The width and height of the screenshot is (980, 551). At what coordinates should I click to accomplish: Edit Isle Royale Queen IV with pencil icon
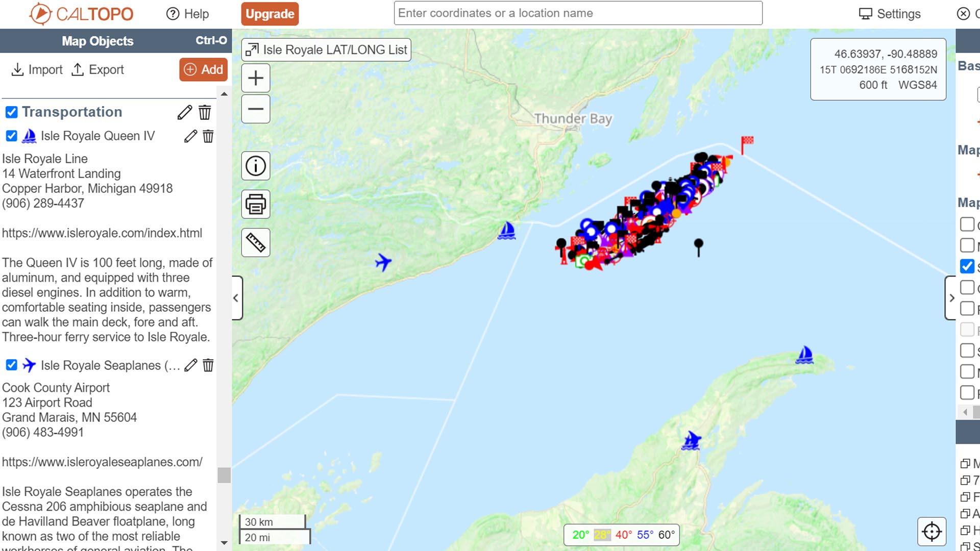click(x=190, y=136)
